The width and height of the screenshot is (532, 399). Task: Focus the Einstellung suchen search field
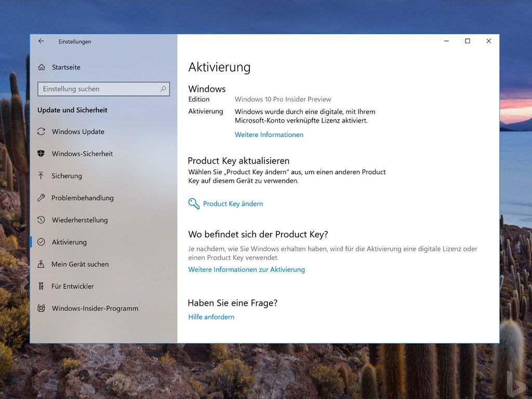103,89
